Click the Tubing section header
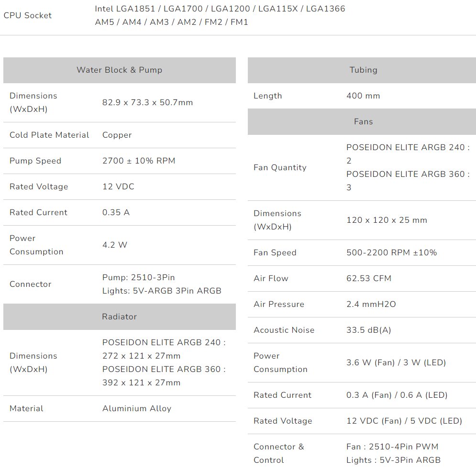This screenshot has height=470, width=476. [x=363, y=70]
